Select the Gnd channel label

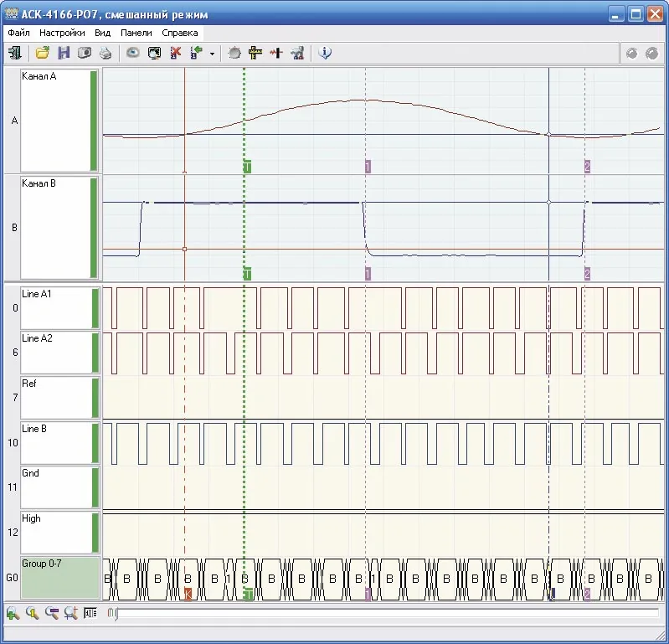(x=30, y=473)
